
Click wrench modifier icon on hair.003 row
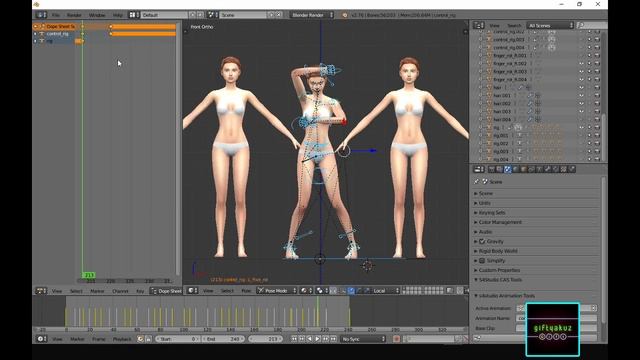530,111
